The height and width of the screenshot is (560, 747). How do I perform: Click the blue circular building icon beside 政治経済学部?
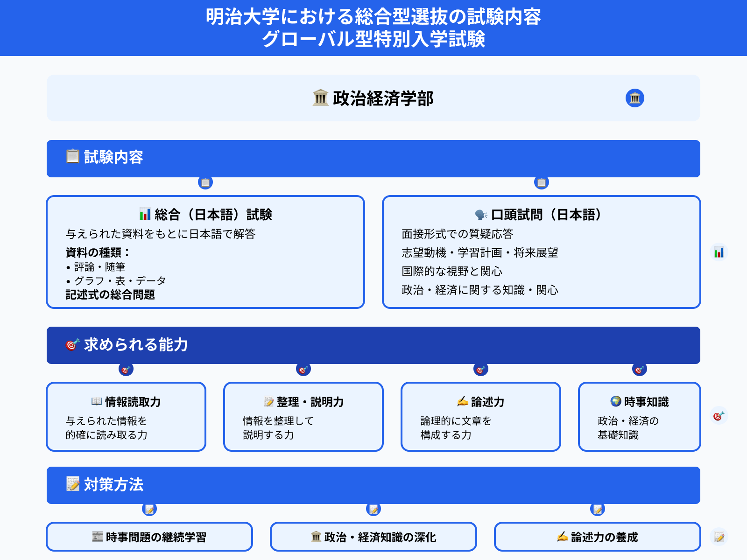(635, 98)
